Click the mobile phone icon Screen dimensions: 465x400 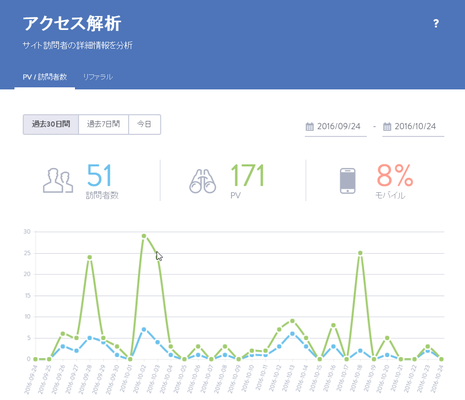coord(348,181)
